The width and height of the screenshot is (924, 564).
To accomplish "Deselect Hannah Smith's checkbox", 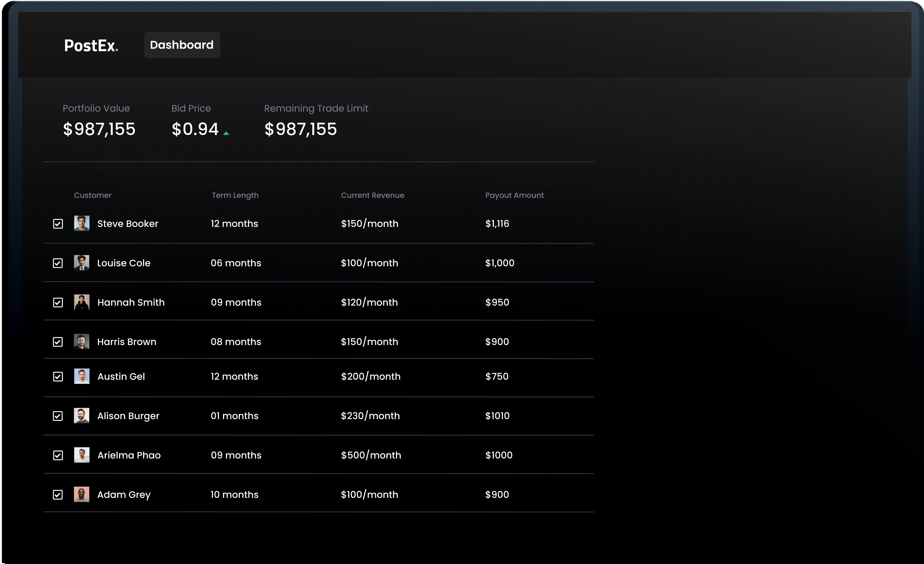I will (x=58, y=302).
